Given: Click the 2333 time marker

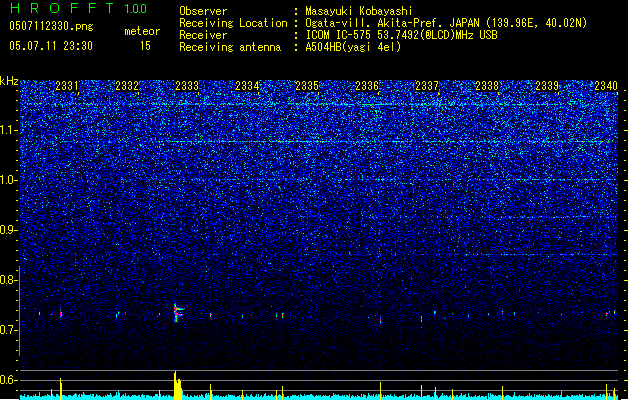Looking at the screenshot, I should [187, 86].
